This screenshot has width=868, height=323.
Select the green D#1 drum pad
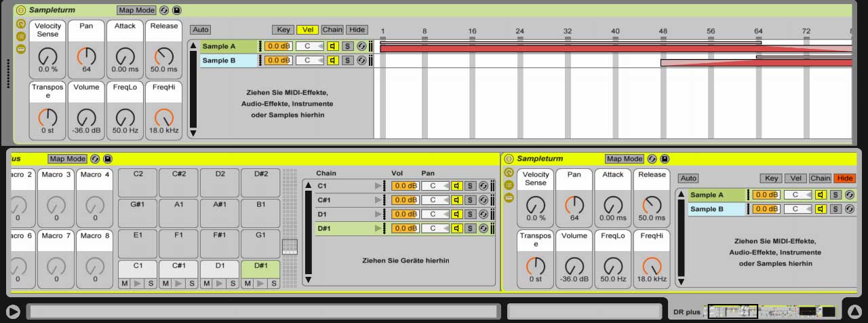[x=260, y=269]
